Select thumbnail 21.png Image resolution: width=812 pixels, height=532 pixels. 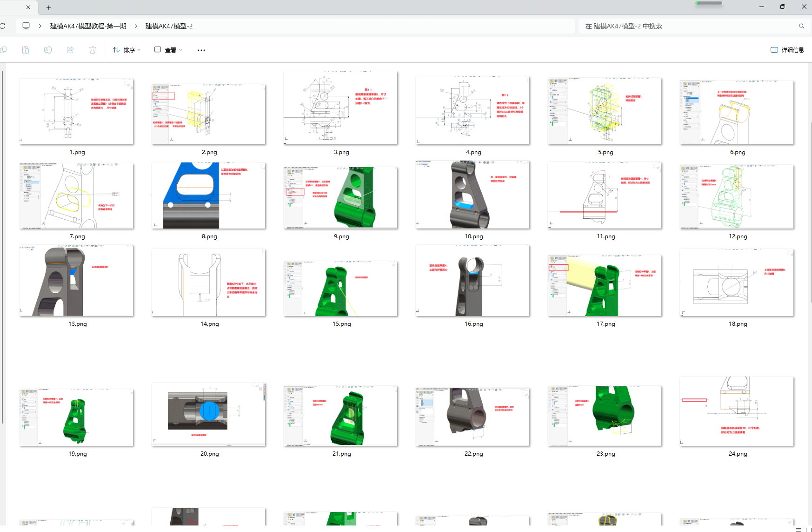pyautogui.click(x=341, y=416)
